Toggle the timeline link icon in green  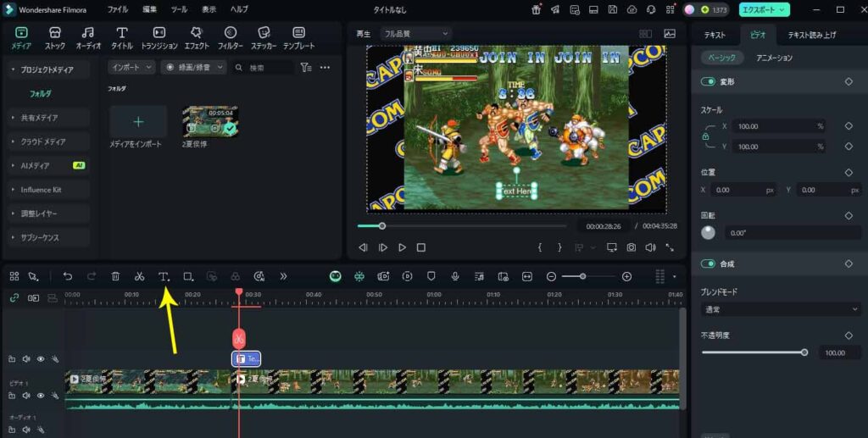[x=14, y=298]
